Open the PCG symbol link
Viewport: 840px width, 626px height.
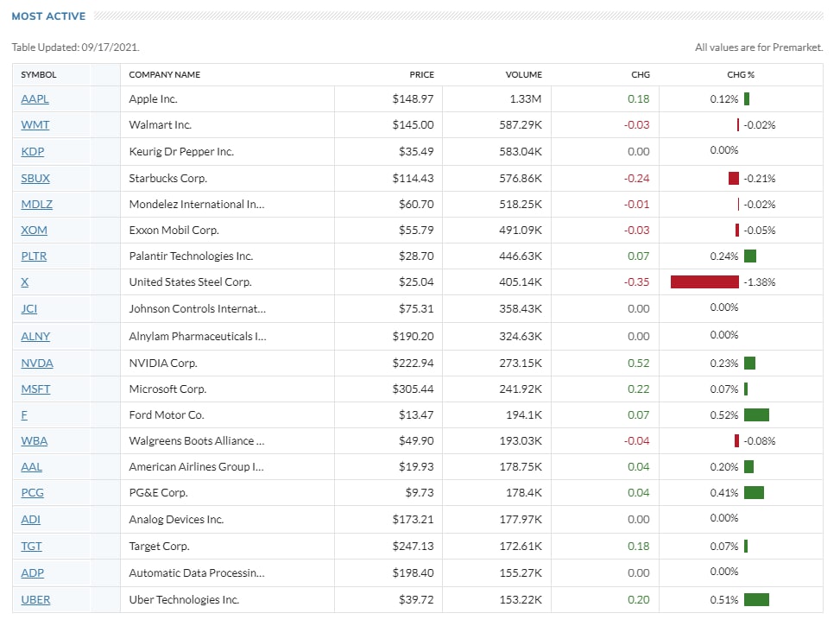(32, 492)
